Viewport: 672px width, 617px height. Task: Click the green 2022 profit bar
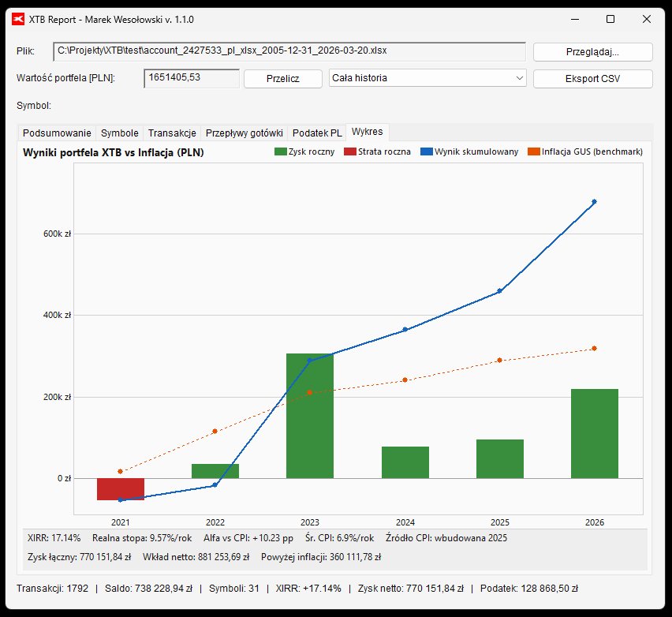point(215,471)
